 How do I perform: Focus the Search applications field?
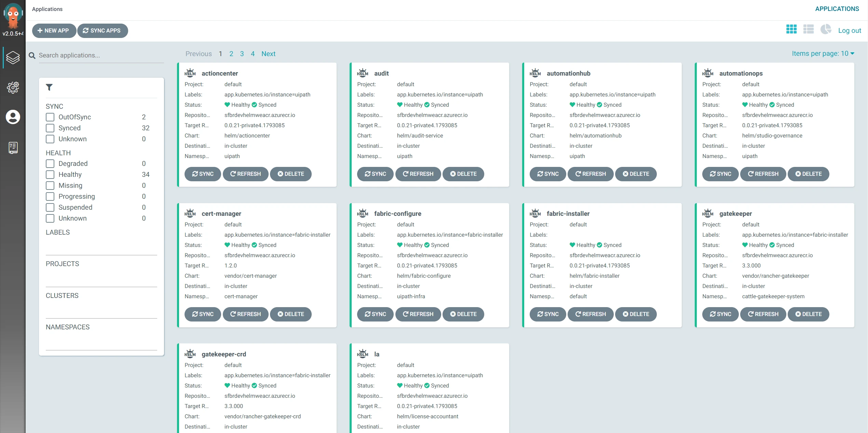101,55
